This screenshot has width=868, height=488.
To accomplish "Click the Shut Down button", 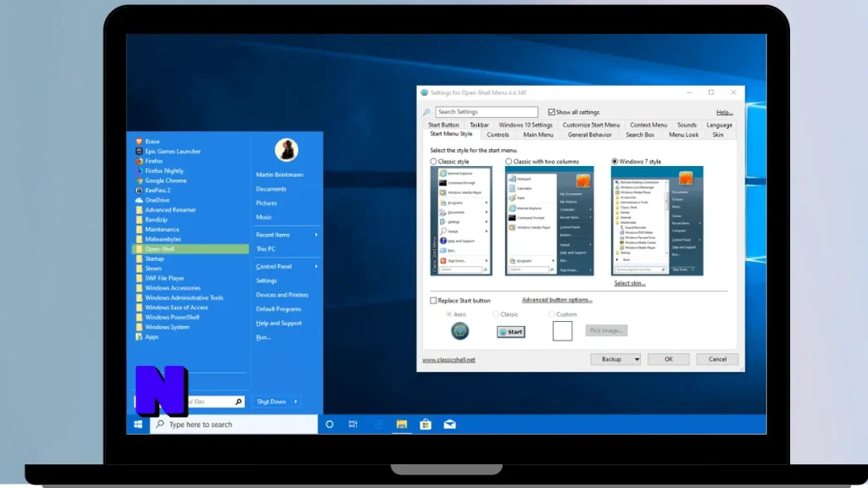I will point(271,402).
